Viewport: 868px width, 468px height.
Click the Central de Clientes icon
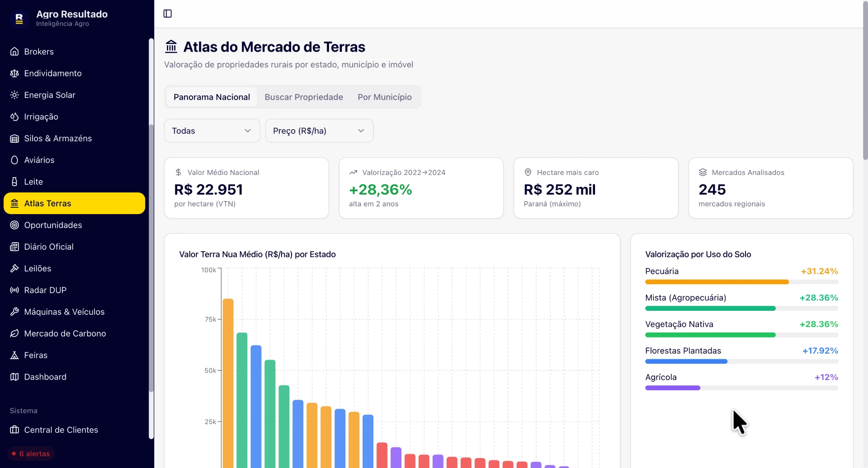tap(14, 430)
